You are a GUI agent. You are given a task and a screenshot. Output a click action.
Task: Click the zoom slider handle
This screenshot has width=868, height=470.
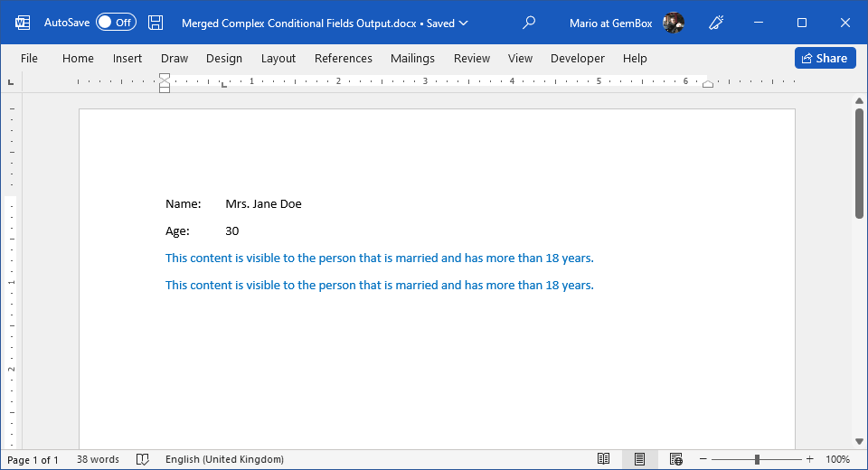(757, 459)
